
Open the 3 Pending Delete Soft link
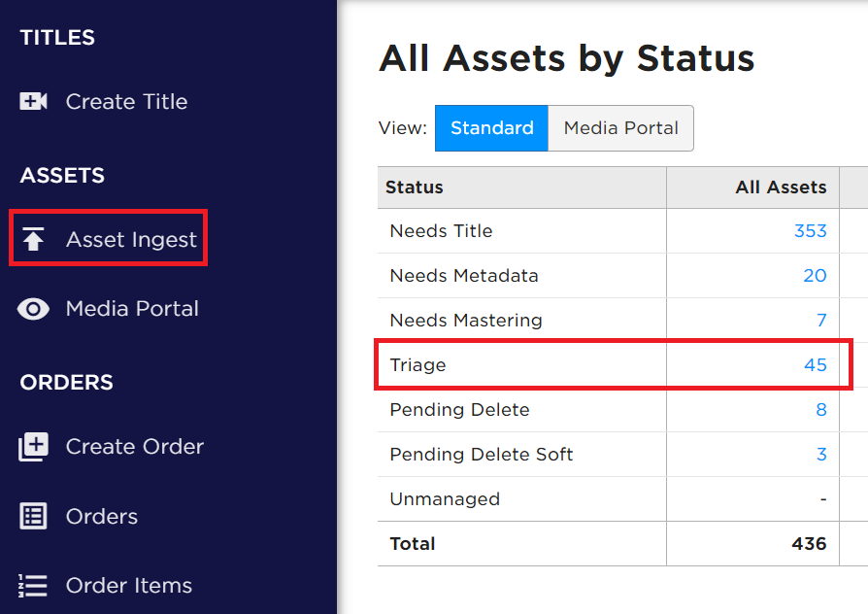[x=821, y=455]
